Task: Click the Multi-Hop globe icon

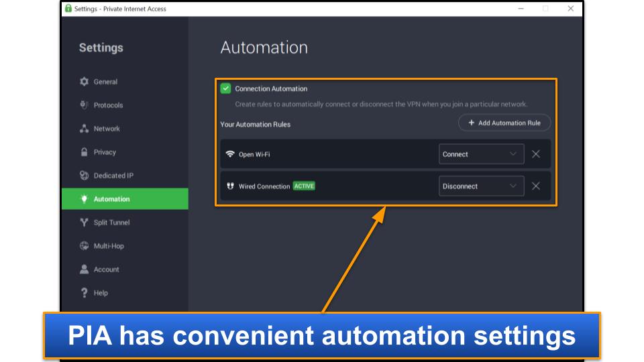Action: point(85,246)
